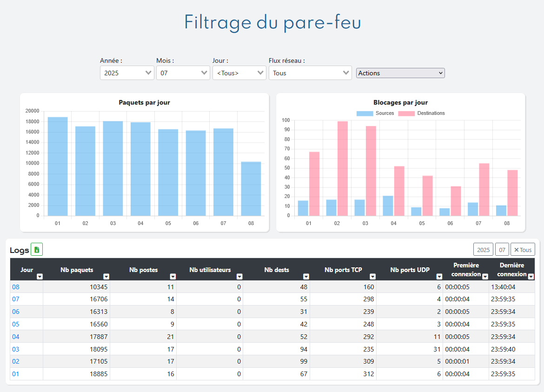Select the 309 TCP ports cell

(343, 361)
